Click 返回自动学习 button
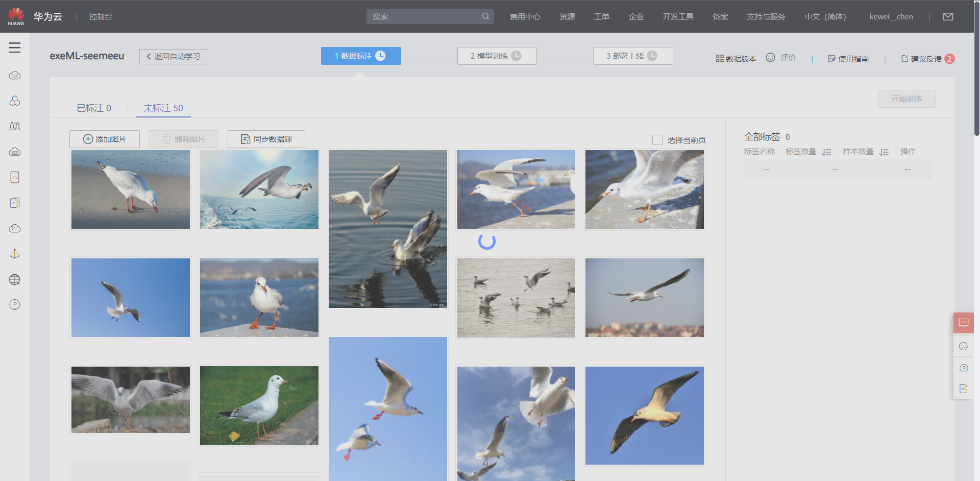The height and width of the screenshot is (481, 980). [x=173, y=56]
